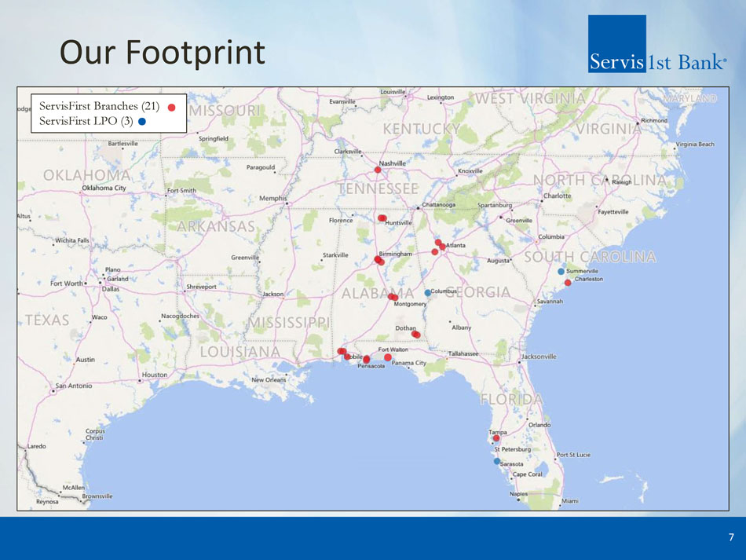The height and width of the screenshot is (560, 746).
Task: Select the Jacksonville city label on map
Action: pyautogui.click(x=539, y=357)
